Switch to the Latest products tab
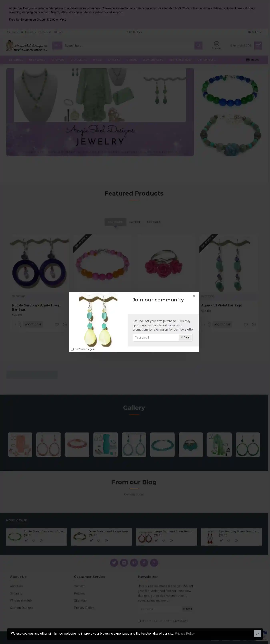 [x=135, y=222]
